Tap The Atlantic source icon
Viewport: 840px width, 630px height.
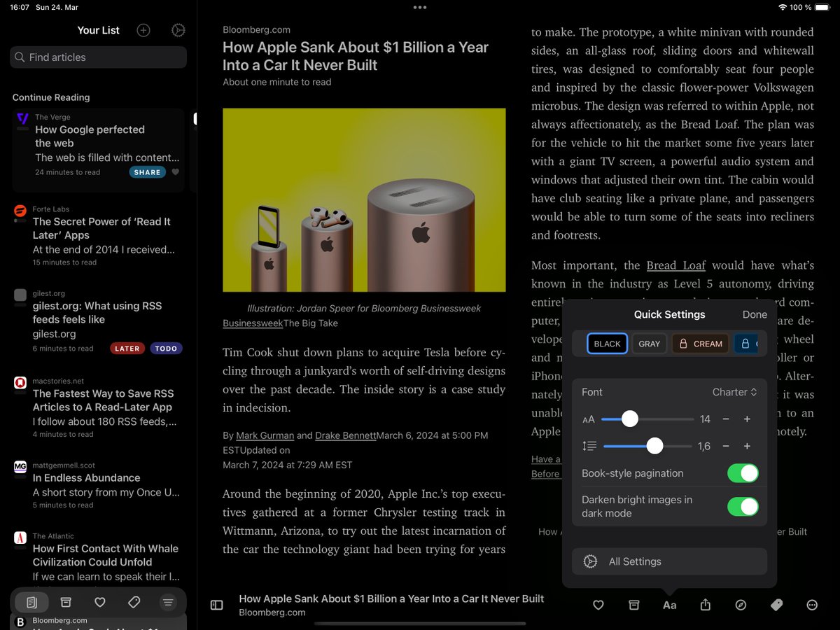(x=20, y=538)
